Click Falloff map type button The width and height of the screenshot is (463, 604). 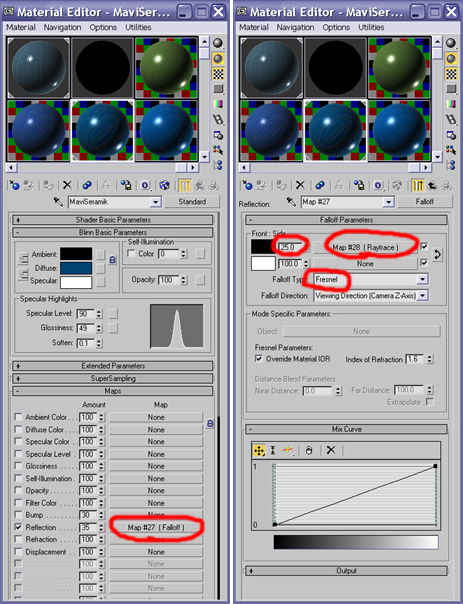425,202
